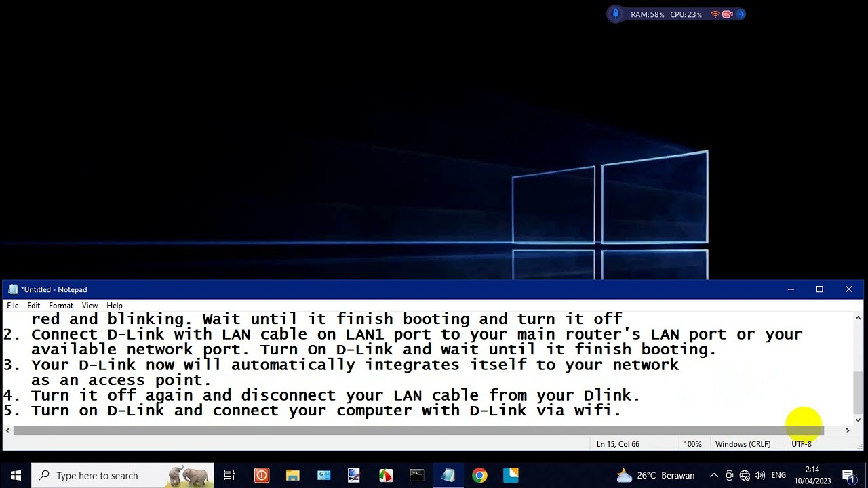Screen dimensions: 868x488
Task: Open the Edit menu
Action: [x=33, y=306]
